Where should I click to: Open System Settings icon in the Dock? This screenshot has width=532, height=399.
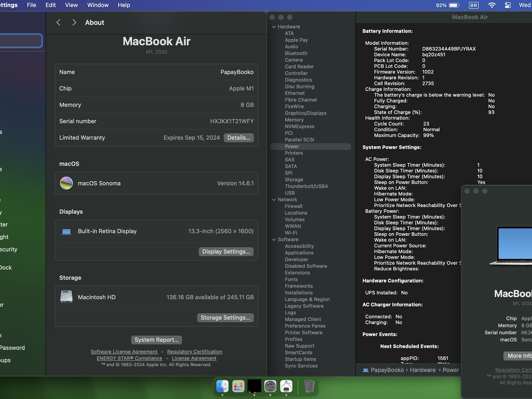coord(270,386)
